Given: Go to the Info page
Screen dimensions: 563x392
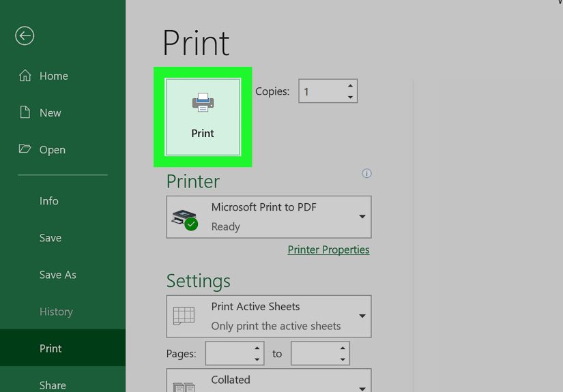Looking at the screenshot, I should [x=49, y=201].
